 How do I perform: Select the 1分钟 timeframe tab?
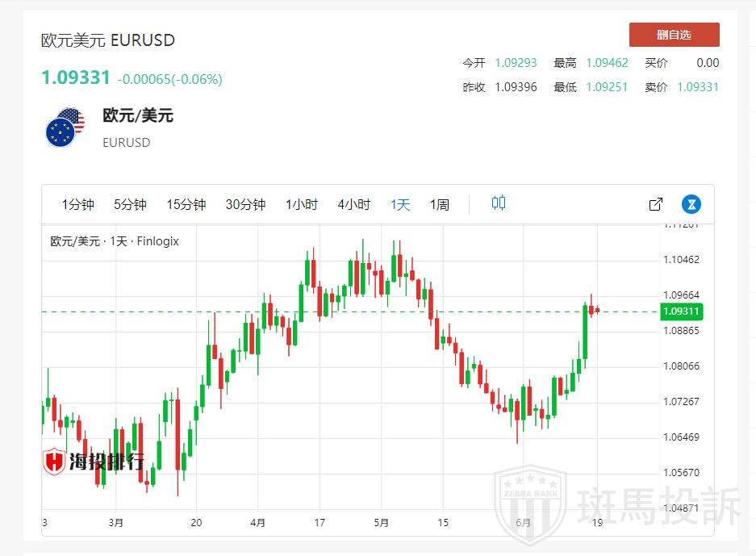[x=77, y=204]
